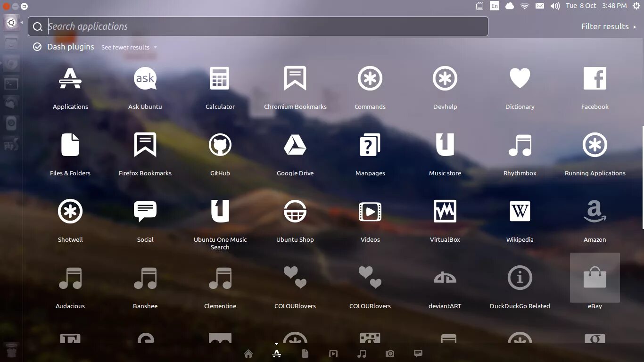This screenshot has width=644, height=362.
Task: Select the Ask Ubuntu plugin
Action: (x=145, y=78)
